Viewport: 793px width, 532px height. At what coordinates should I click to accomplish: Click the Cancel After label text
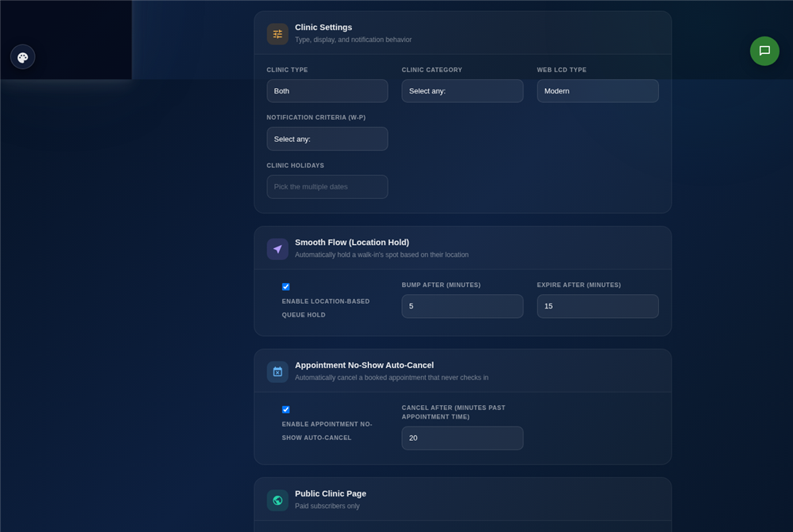click(x=453, y=412)
